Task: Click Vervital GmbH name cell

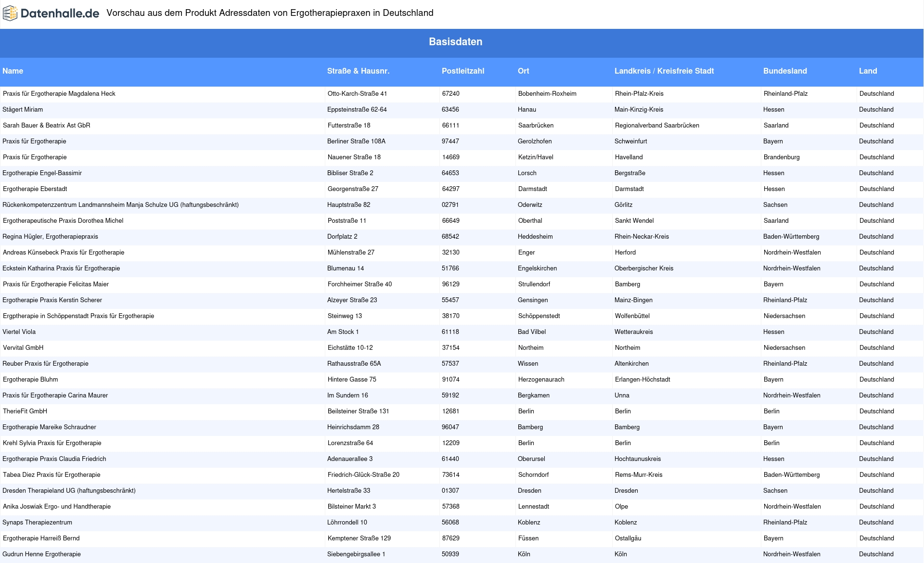Action: (x=23, y=348)
